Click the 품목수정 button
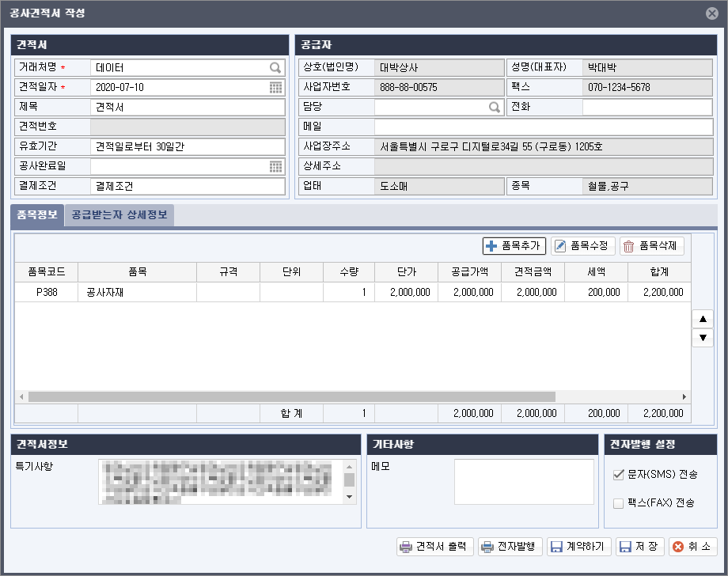This screenshot has width=728, height=576. 582,245
